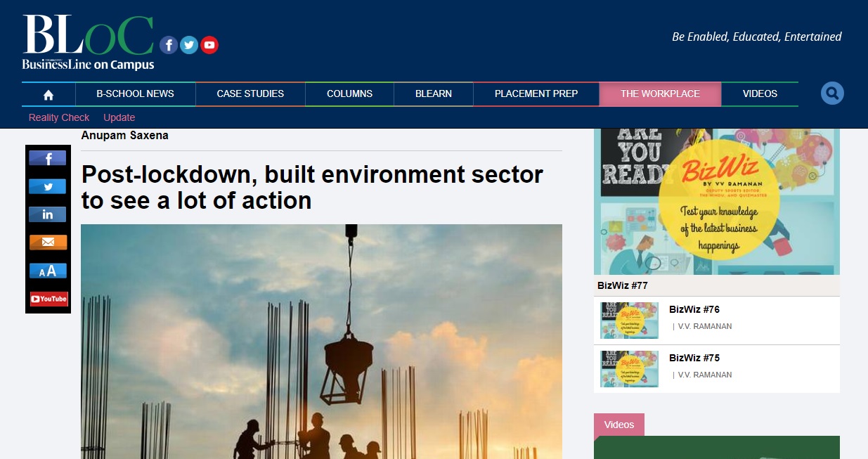Viewport: 868px width, 459px height.
Task: Select the Home icon in the navigation bar
Action: (x=47, y=93)
